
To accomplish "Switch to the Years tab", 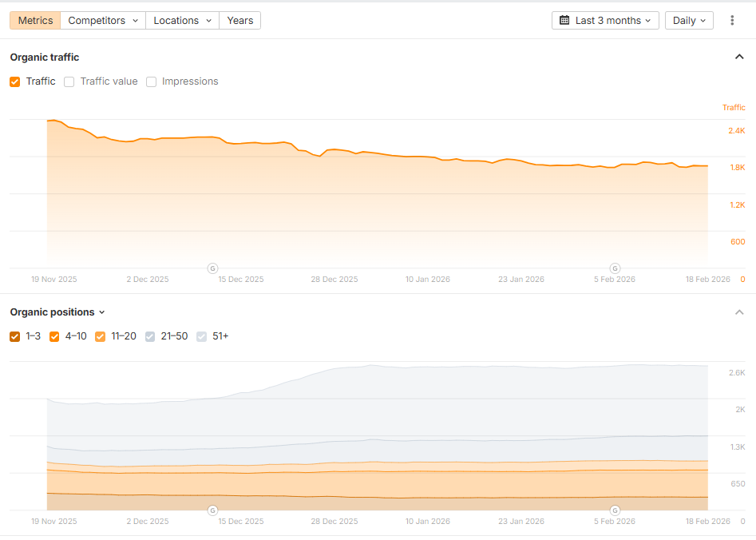I will click(x=239, y=21).
